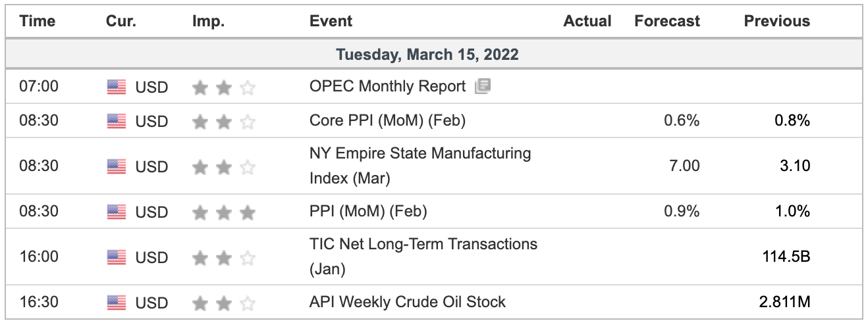Open NY Empire State Manufacturing Index event
This screenshot has height=321, width=868.
420,166
